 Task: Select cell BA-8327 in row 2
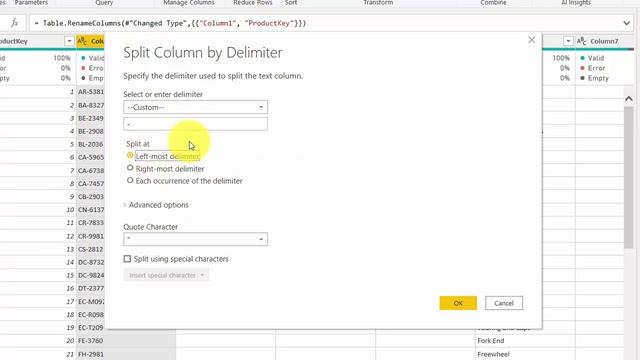click(x=91, y=105)
